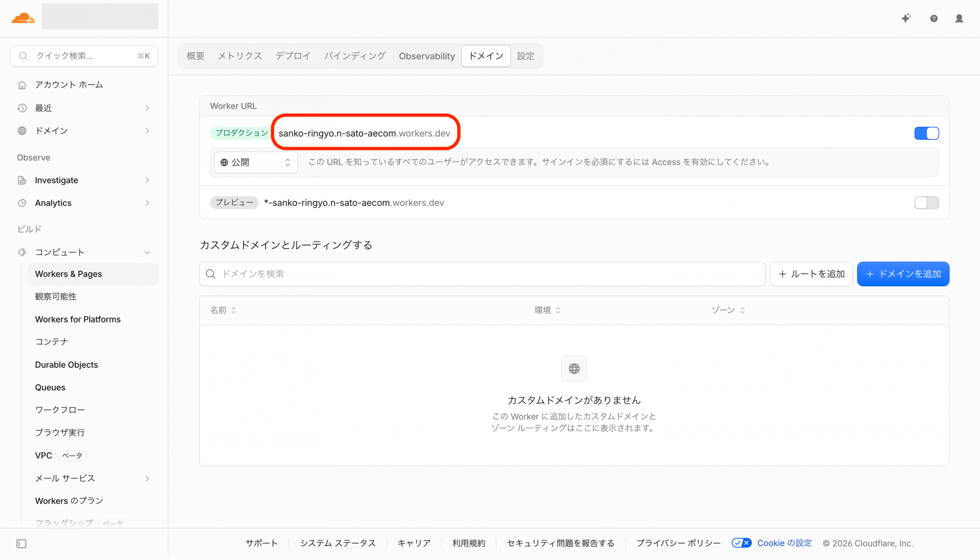Click the カスタムドメインとルーティングする heading
This screenshot has width=980, height=559.
coord(286,245)
